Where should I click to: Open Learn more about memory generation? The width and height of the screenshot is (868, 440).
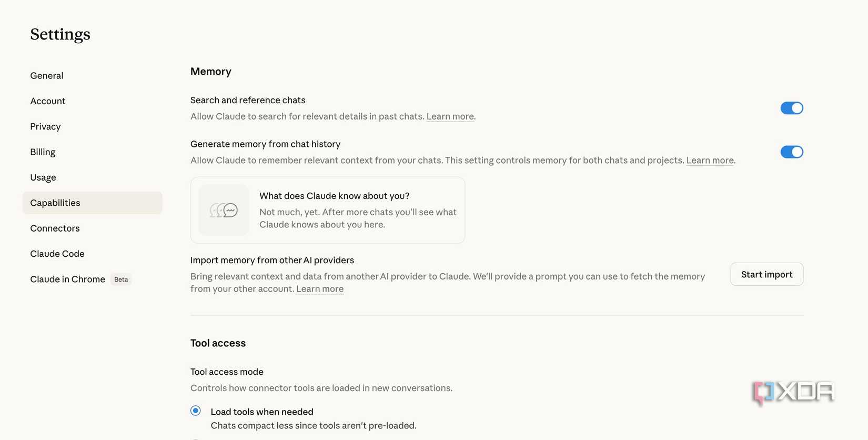click(x=710, y=159)
